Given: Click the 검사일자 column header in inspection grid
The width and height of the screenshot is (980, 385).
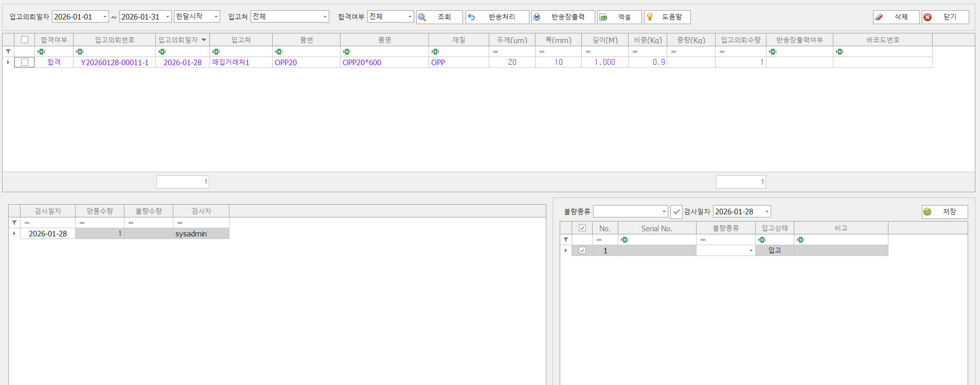Looking at the screenshot, I should click(48, 211).
